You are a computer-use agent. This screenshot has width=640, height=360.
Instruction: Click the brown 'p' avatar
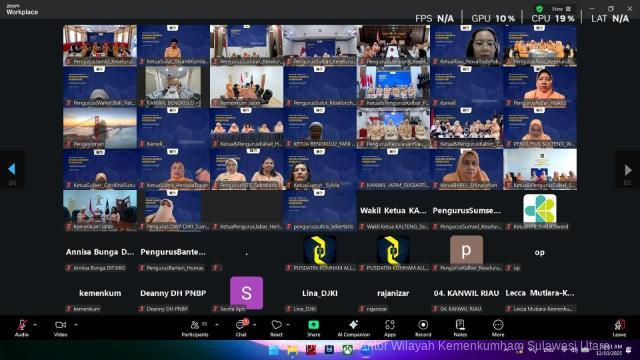tap(467, 249)
